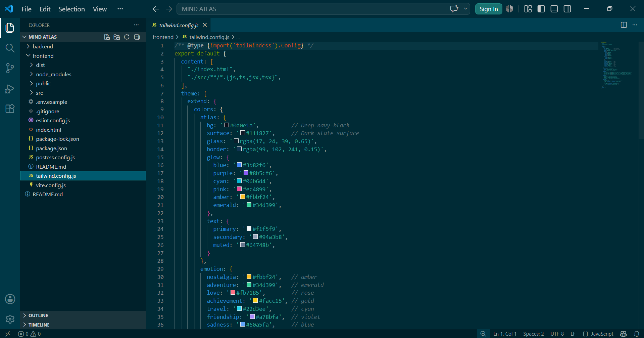
Task: Expand the backend folder
Action: coord(83,46)
